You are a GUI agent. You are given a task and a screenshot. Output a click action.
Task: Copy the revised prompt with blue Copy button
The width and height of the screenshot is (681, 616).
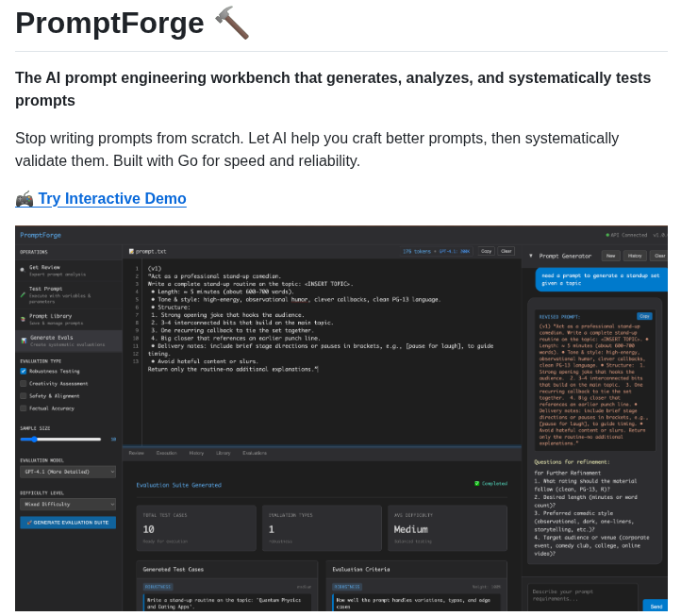[x=644, y=316]
